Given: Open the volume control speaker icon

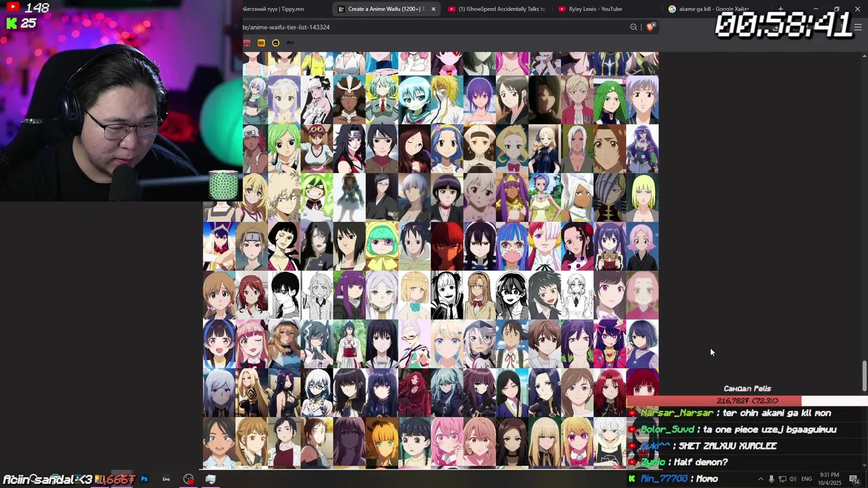Looking at the screenshot, I should (793, 479).
